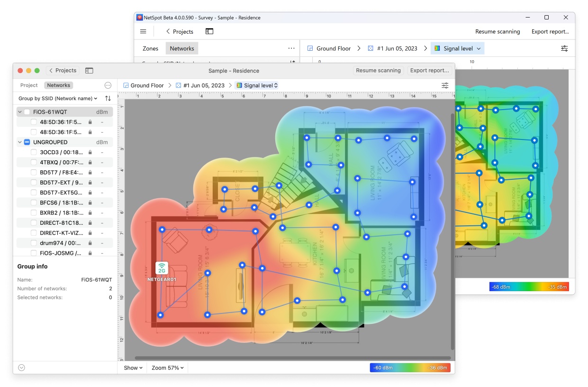Open the hamburger menu in the back window

(x=143, y=31)
